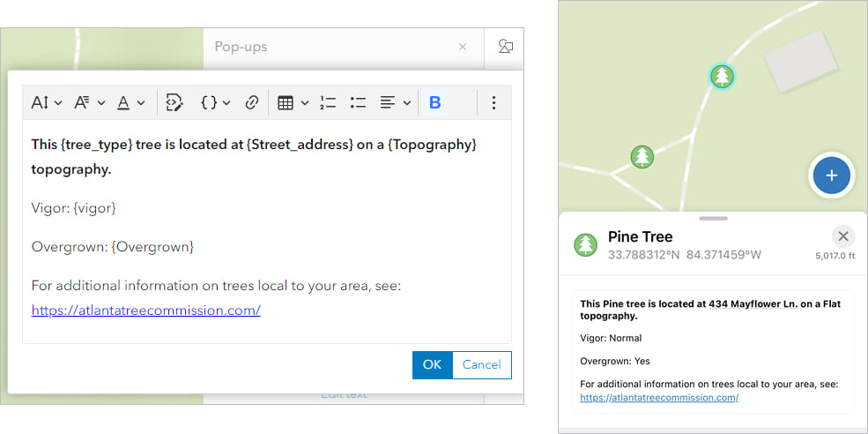
Task: Expand the font size dropdown arrow
Action: coord(58,103)
